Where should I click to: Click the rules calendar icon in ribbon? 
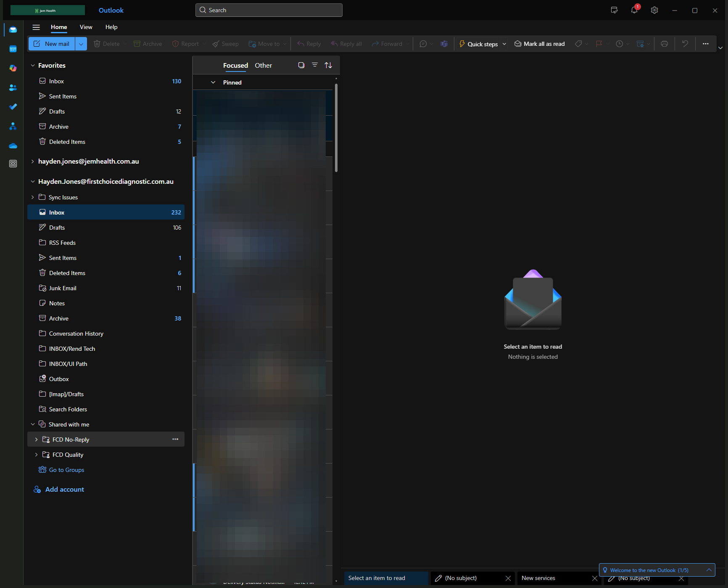[x=640, y=44]
